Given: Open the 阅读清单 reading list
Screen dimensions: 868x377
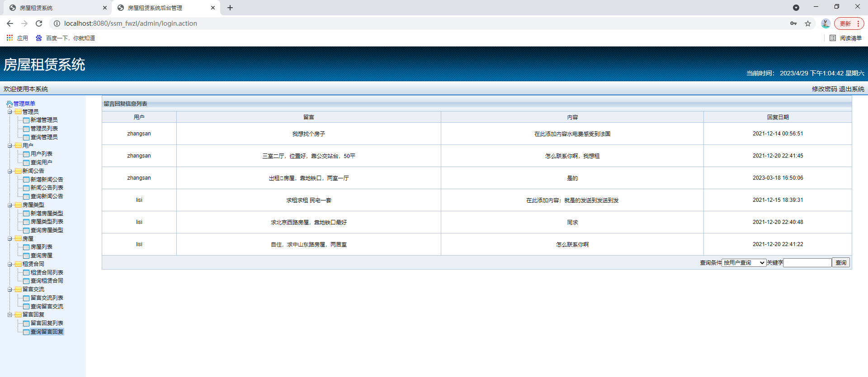Looking at the screenshot, I should (x=846, y=38).
